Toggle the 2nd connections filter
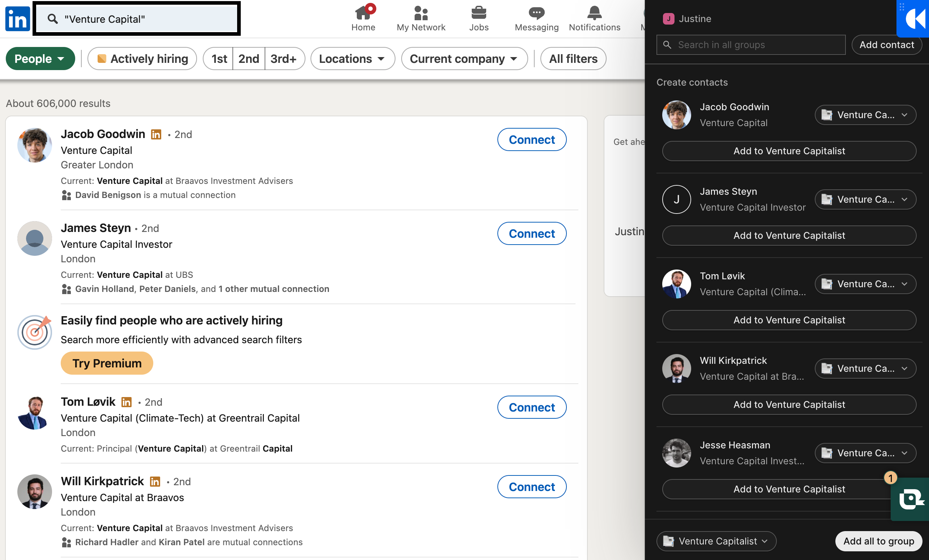The image size is (929, 560). click(248, 59)
